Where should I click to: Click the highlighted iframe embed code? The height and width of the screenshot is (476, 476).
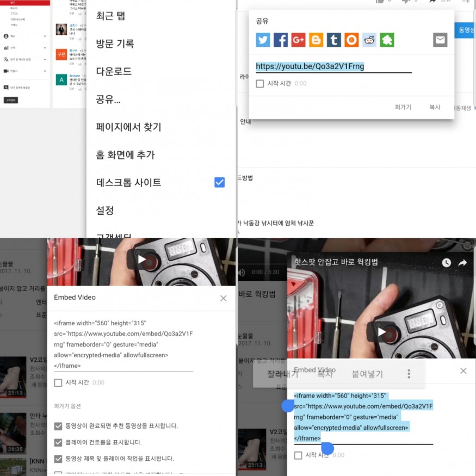(x=363, y=417)
